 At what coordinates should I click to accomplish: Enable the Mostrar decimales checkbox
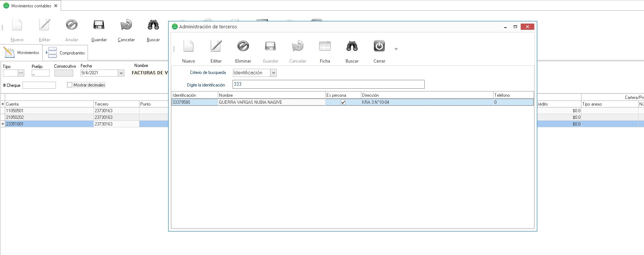70,85
